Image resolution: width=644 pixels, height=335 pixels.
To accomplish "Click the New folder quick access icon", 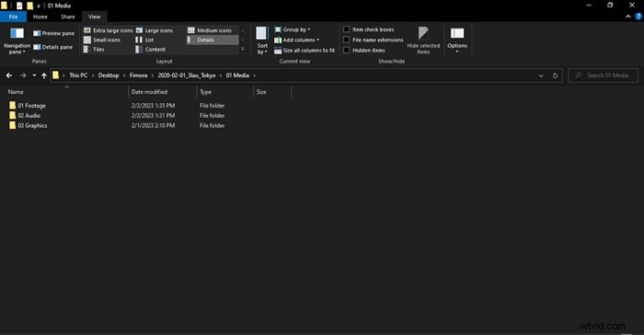I will click(x=30, y=6).
